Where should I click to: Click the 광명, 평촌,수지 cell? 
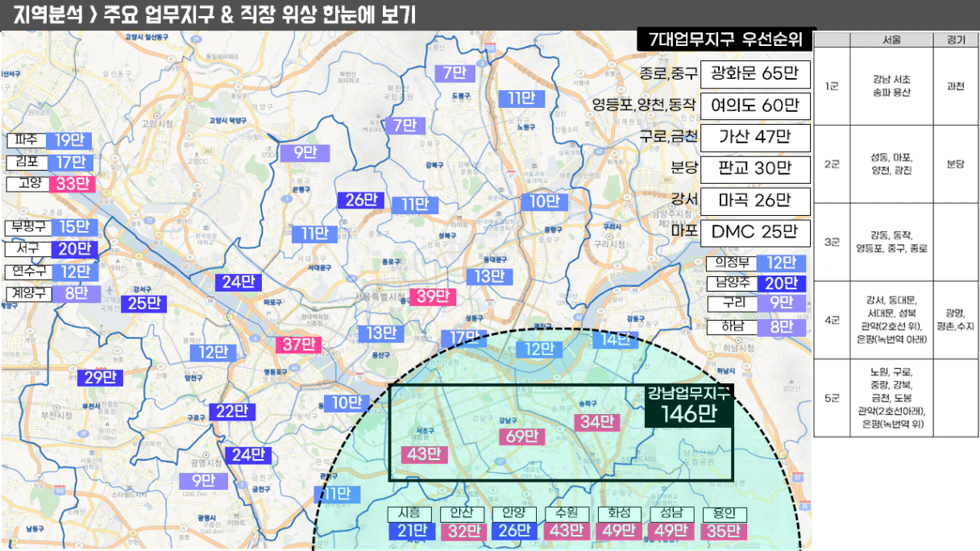pos(955,320)
